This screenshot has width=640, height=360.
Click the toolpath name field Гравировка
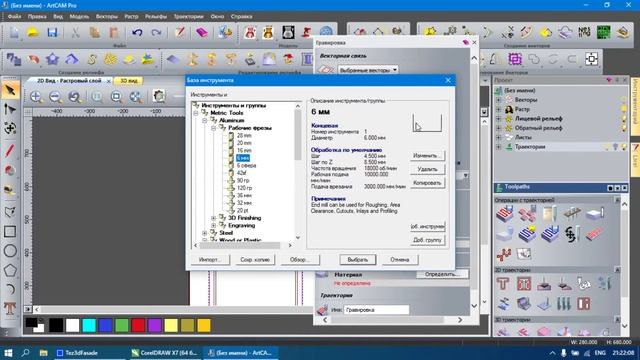click(376, 310)
